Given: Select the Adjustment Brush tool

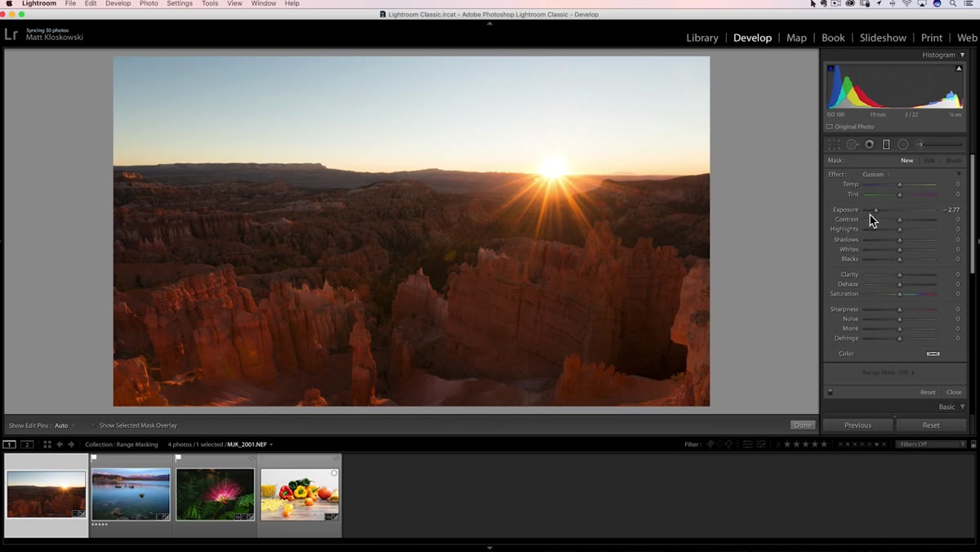Looking at the screenshot, I should tap(940, 145).
